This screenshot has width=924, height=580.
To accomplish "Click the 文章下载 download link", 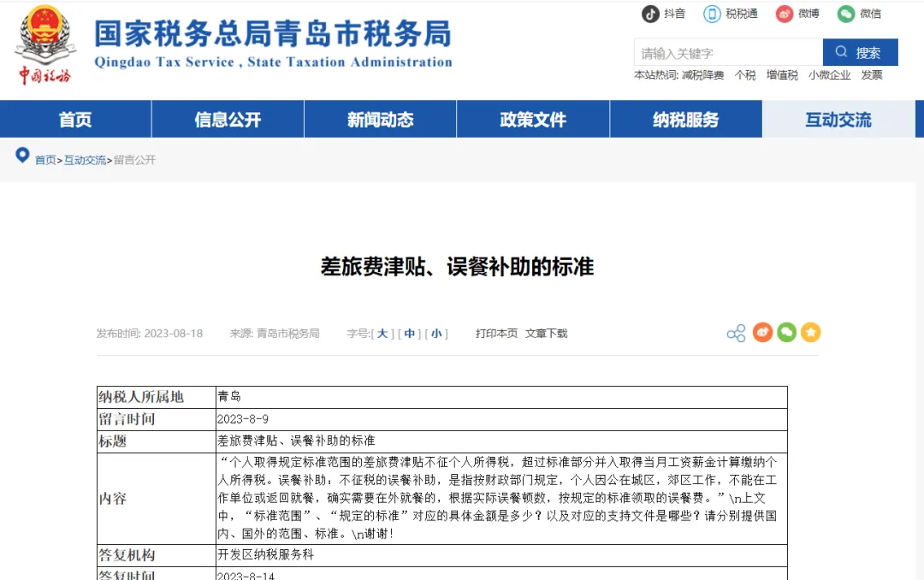I will point(546,333).
